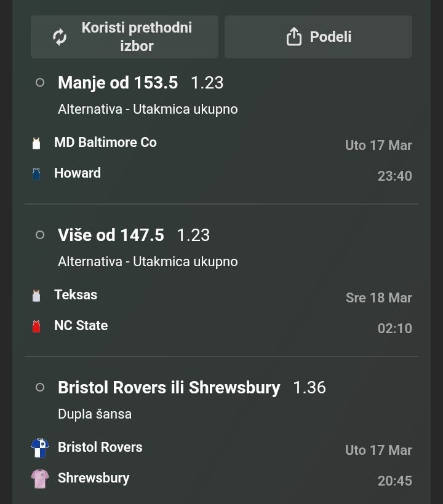Toggle the circle beside Manje od 153.5
Screen dimensions: 443x504
[x=40, y=82]
